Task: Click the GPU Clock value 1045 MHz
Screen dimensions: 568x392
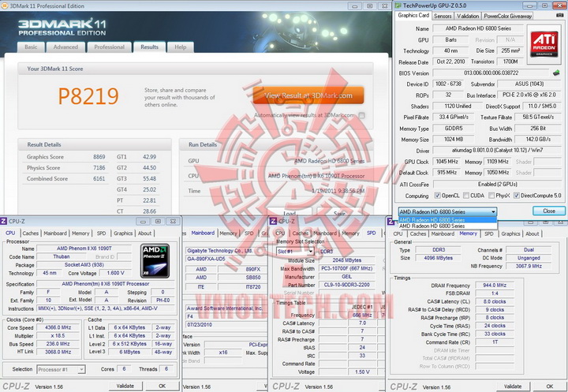Action: click(447, 162)
